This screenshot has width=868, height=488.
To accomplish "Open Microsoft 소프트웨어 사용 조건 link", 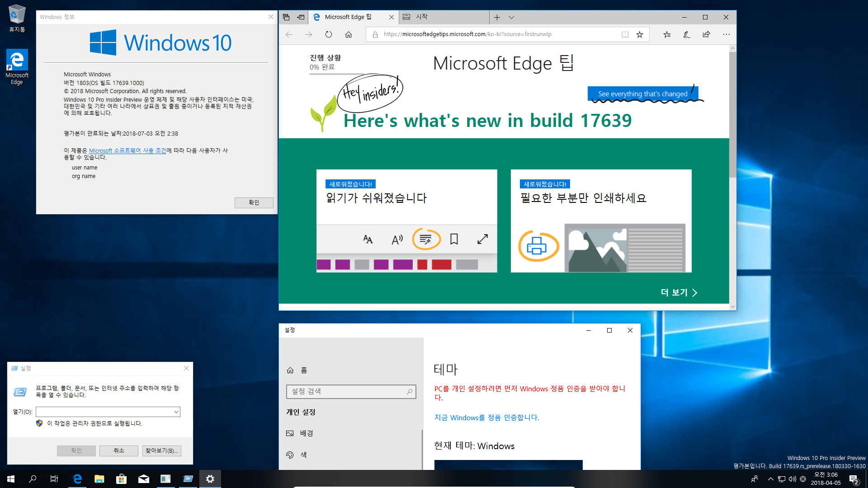I will point(127,150).
